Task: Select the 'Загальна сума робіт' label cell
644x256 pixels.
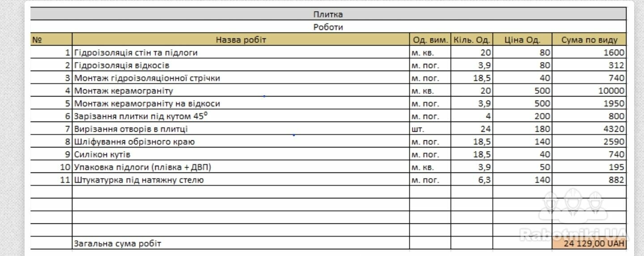Action: pyautogui.click(x=241, y=243)
